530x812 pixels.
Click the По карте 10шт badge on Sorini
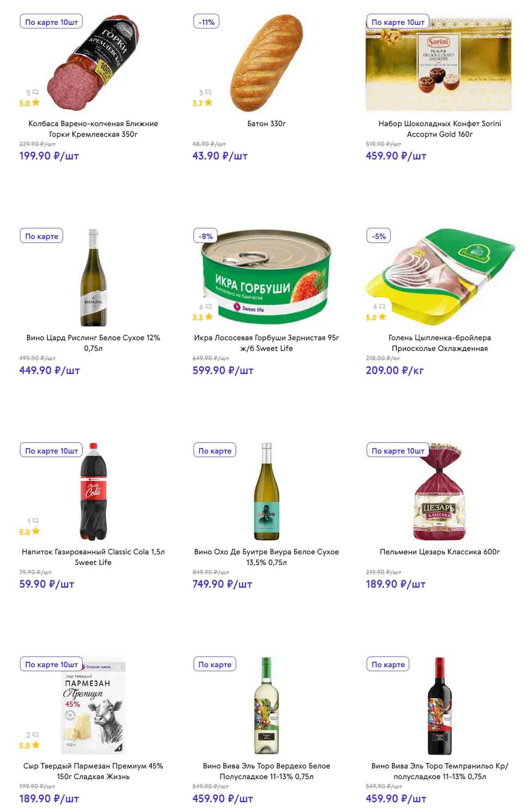(x=398, y=22)
